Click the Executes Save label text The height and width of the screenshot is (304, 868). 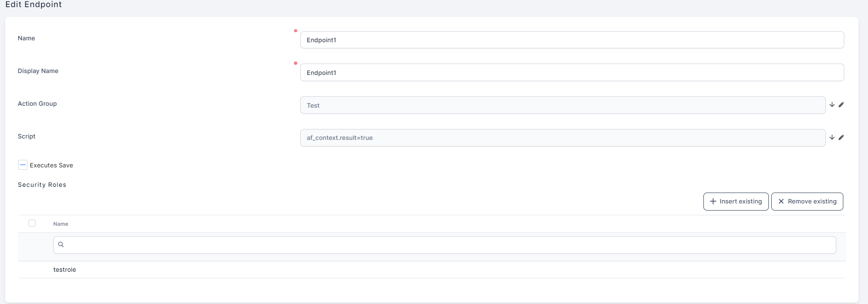coord(51,166)
